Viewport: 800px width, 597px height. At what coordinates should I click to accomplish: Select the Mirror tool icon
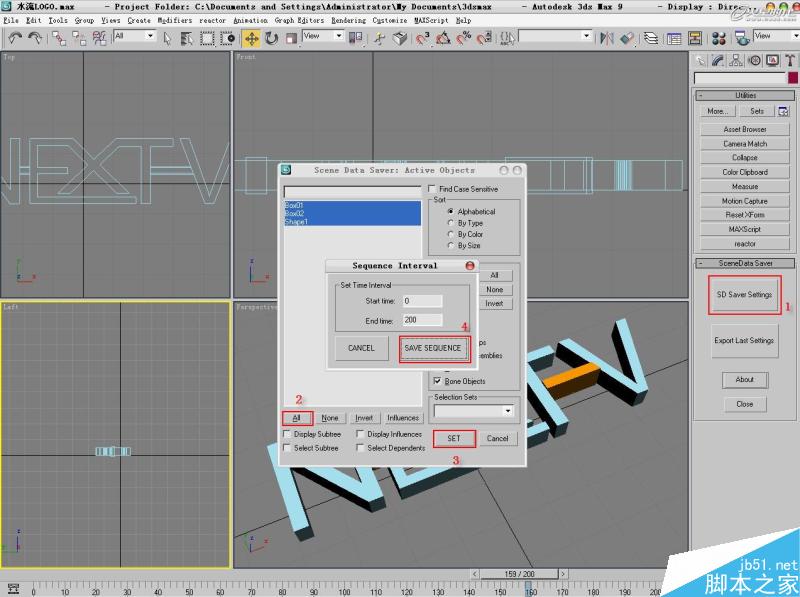tap(605, 37)
